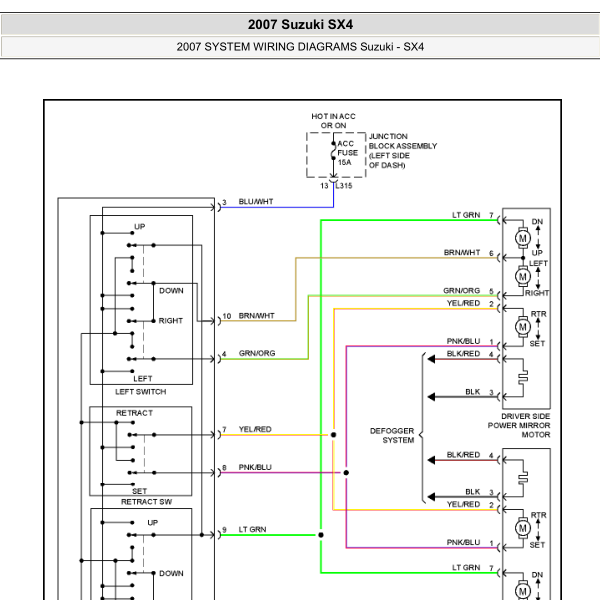
Task: Click the "DRIVER SIDE POWER MIRROR MOTOR" caption
Action: click(x=519, y=425)
